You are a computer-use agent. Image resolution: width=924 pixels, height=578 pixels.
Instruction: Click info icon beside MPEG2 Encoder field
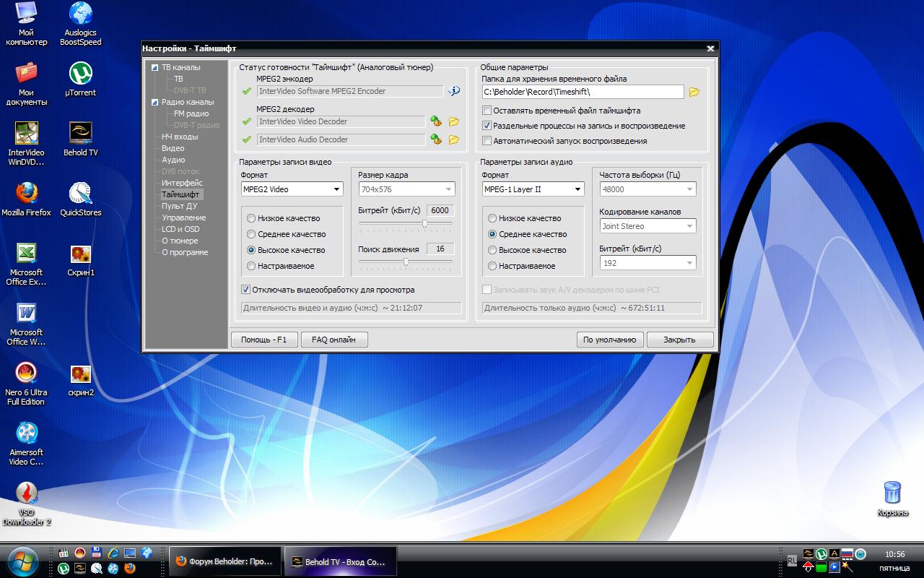click(453, 91)
